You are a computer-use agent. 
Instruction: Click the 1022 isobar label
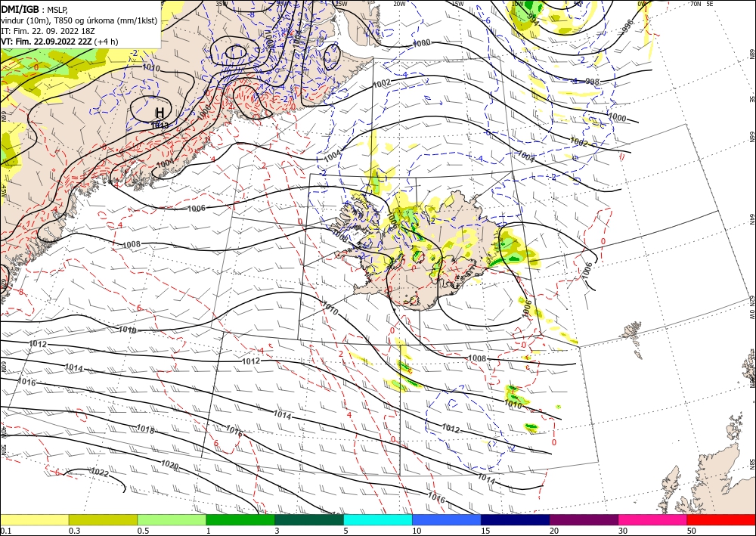pos(99,472)
